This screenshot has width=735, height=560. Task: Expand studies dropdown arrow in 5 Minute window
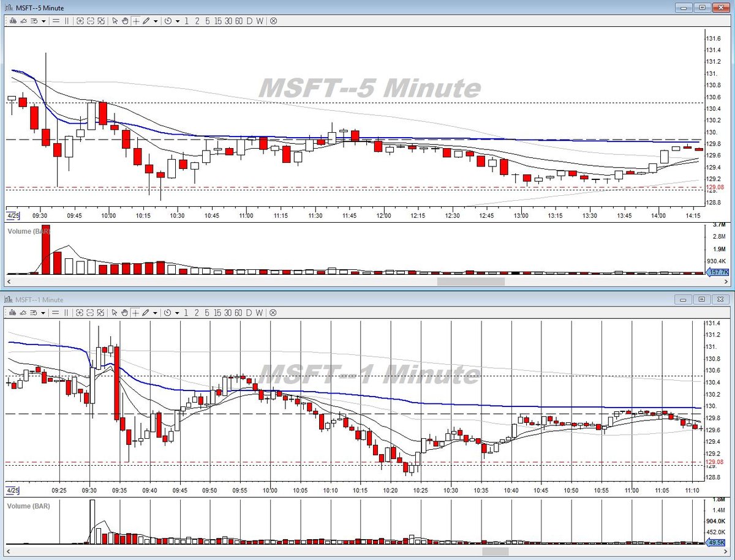click(43, 21)
